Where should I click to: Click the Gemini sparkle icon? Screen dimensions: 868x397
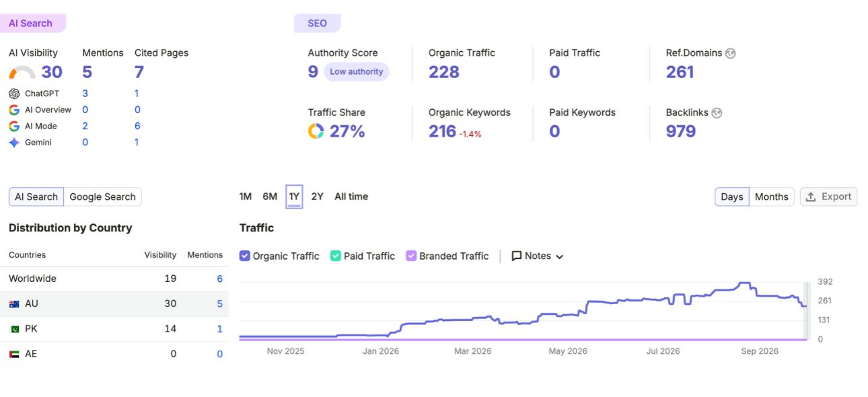coord(14,143)
